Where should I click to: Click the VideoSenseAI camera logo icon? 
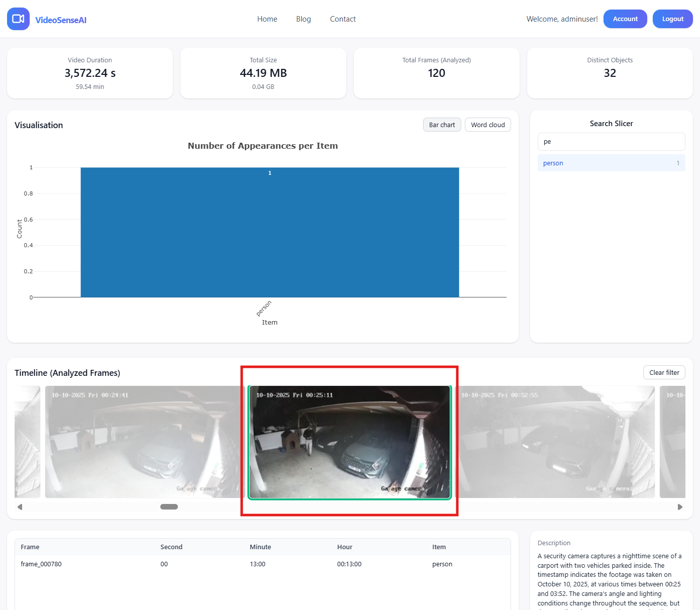(x=18, y=19)
